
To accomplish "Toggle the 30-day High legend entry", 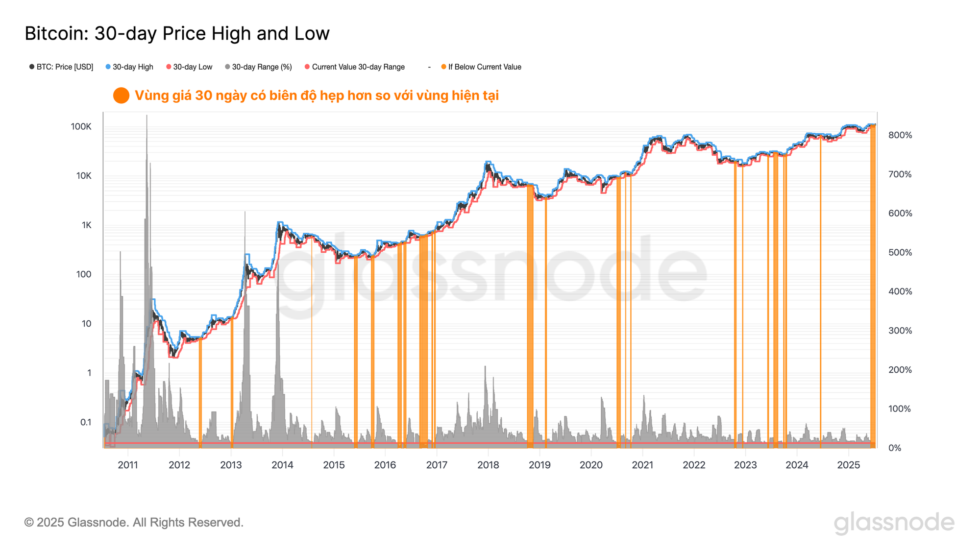I will pyautogui.click(x=129, y=67).
